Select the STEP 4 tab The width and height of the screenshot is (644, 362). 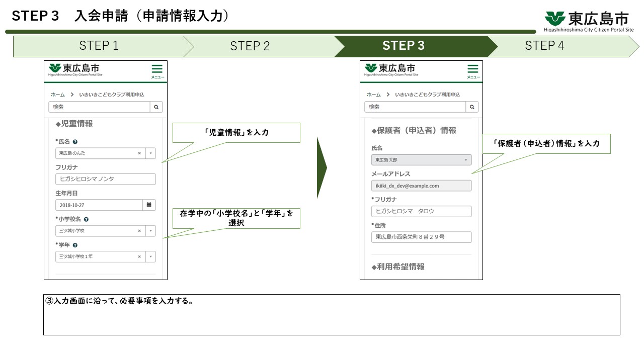pyautogui.click(x=545, y=46)
